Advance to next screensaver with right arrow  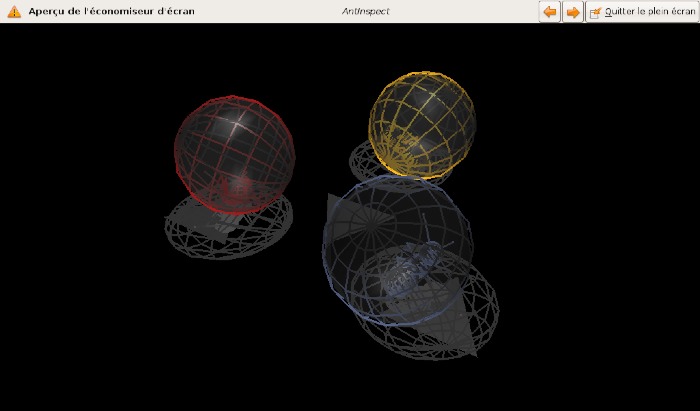tap(573, 12)
